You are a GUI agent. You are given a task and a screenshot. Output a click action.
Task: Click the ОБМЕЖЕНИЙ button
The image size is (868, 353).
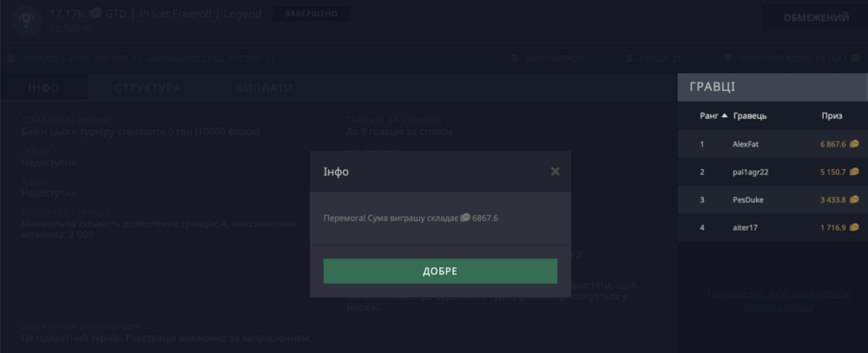coord(815,18)
